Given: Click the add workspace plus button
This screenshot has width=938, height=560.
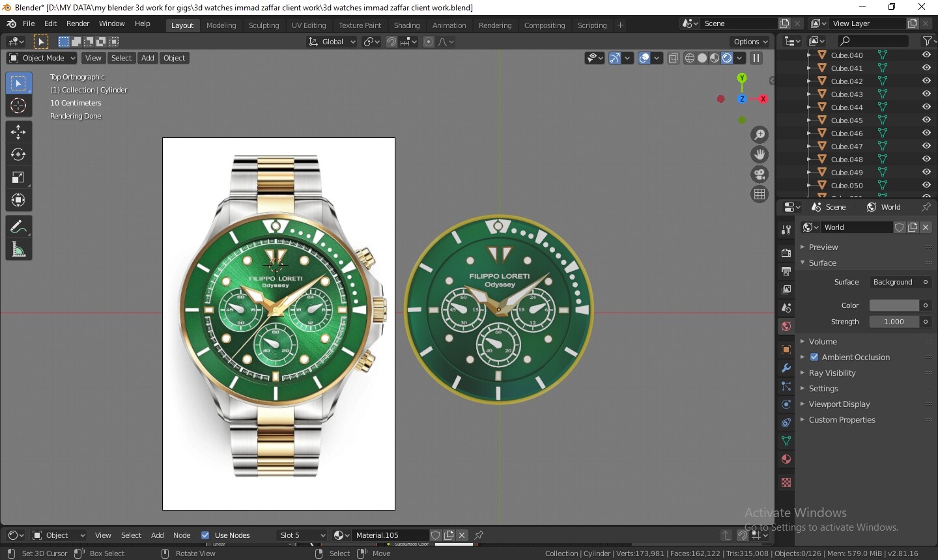Looking at the screenshot, I should point(620,25).
